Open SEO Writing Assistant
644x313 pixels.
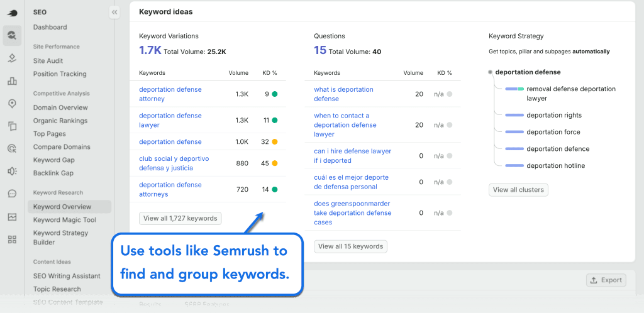click(x=67, y=276)
